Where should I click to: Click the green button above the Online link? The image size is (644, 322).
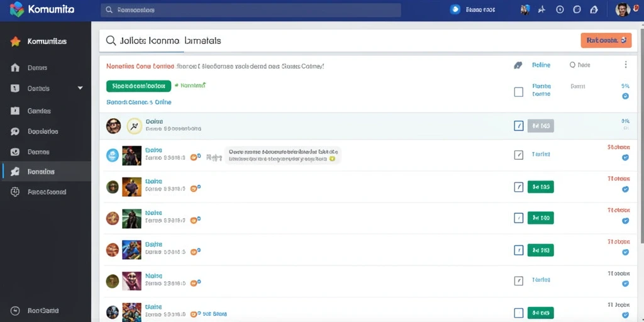point(138,86)
